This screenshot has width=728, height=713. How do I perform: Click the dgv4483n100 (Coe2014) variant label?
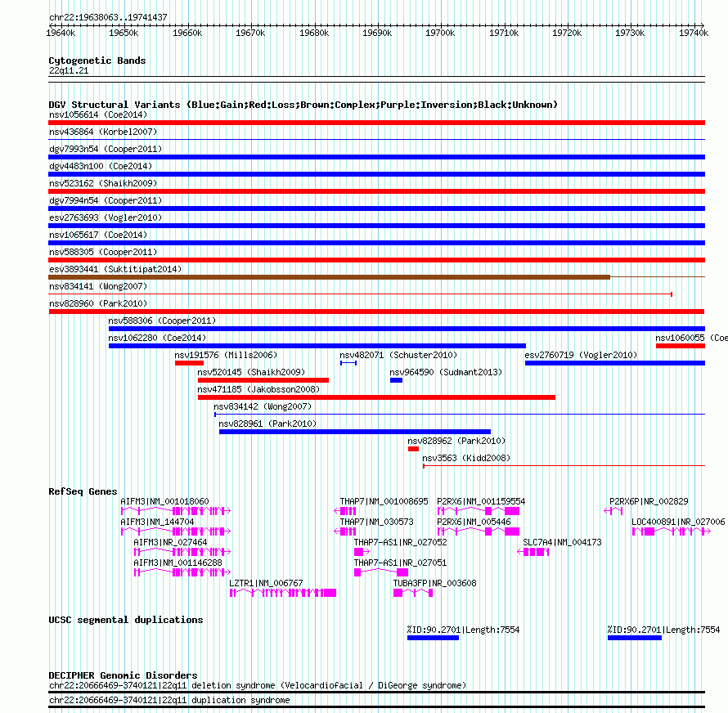[x=101, y=166]
